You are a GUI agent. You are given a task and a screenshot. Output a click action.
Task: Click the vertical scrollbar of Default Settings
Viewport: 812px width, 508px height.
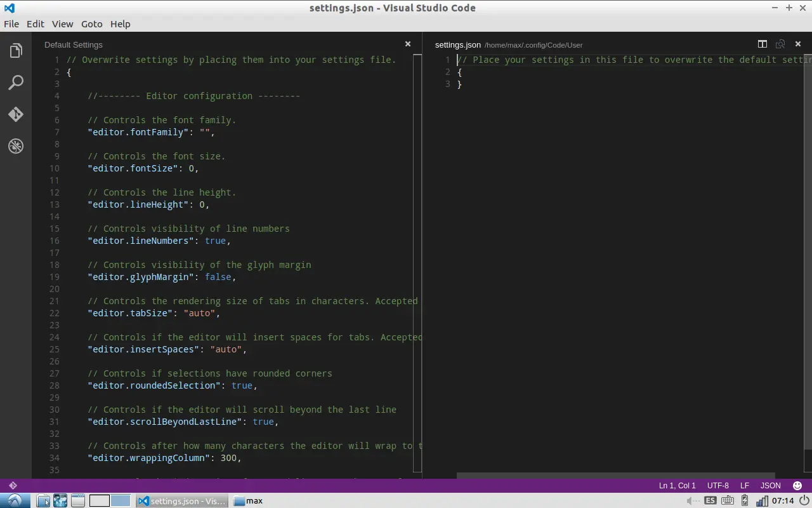(417, 263)
